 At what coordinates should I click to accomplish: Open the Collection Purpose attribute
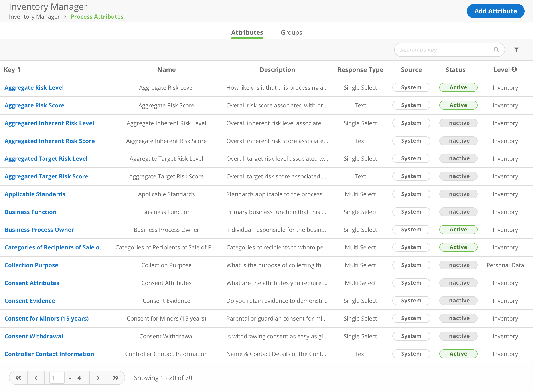click(31, 265)
